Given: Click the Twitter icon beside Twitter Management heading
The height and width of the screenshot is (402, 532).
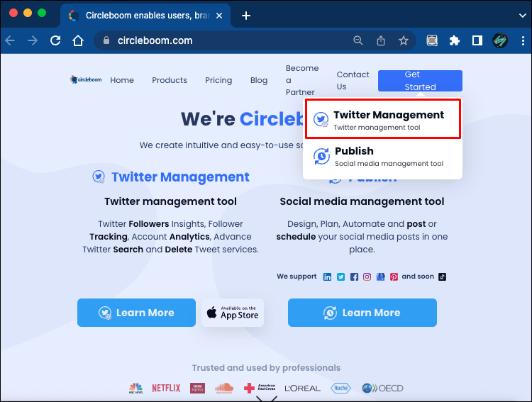Looking at the screenshot, I should (x=99, y=177).
